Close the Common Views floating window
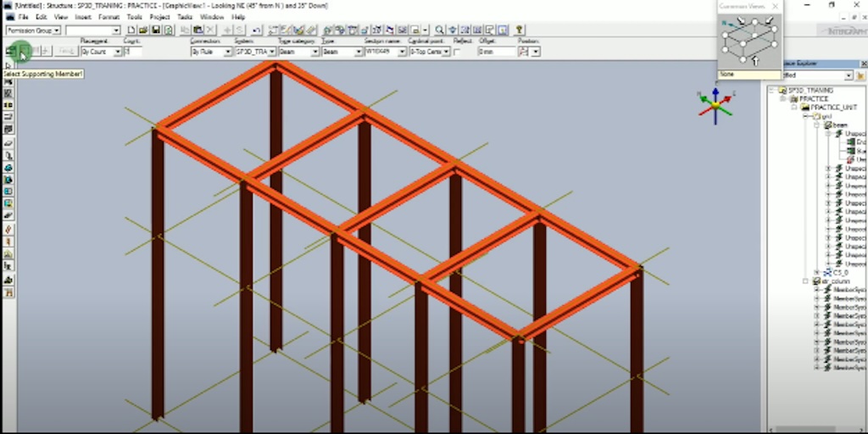 pyautogui.click(x=775, y=6)
